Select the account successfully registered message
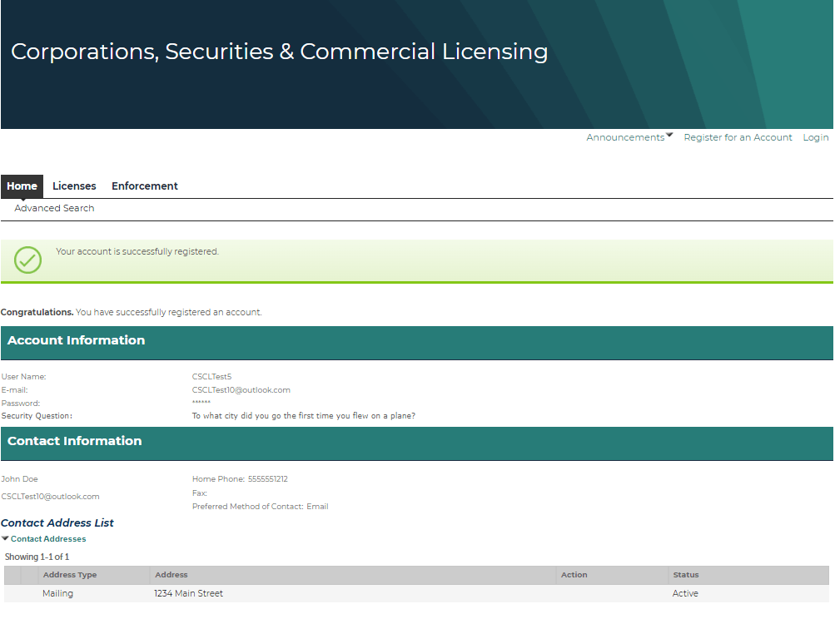 [x=137, y=251]
